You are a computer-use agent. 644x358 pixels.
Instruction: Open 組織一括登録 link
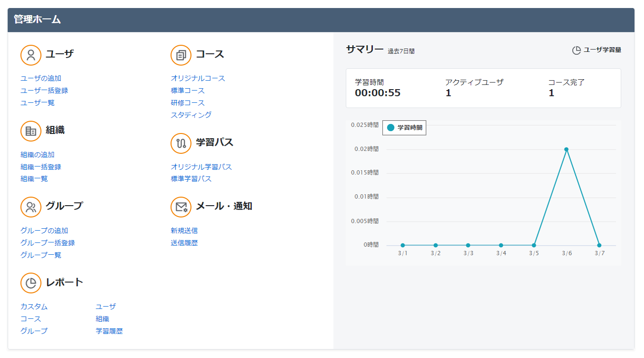click(41, 167)
